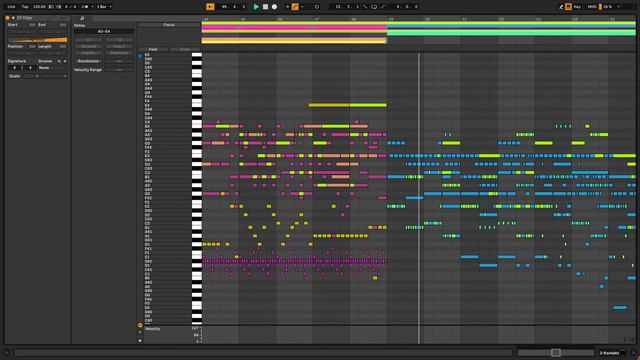
Task: Toggle the MIDI editor preview headphone icon
Action: 140,56
